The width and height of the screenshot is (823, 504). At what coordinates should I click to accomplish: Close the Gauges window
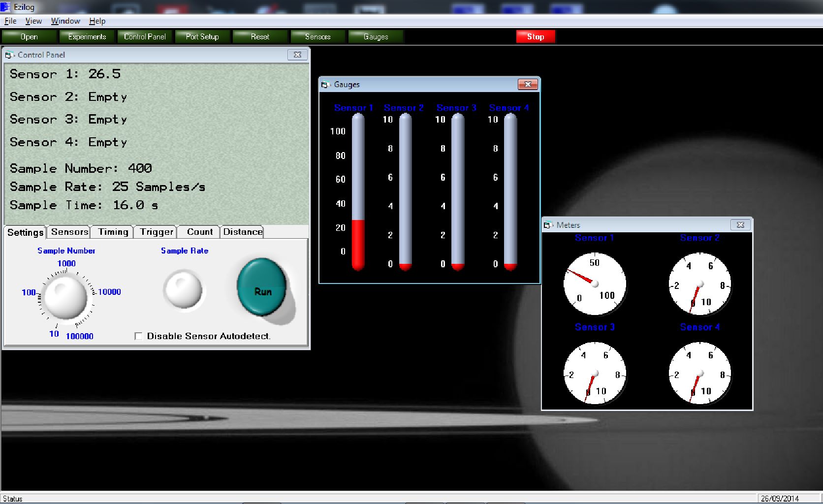[528, 84]
